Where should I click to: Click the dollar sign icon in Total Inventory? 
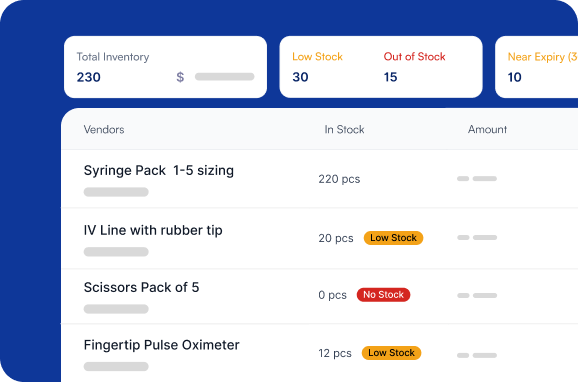coord(180,77)
